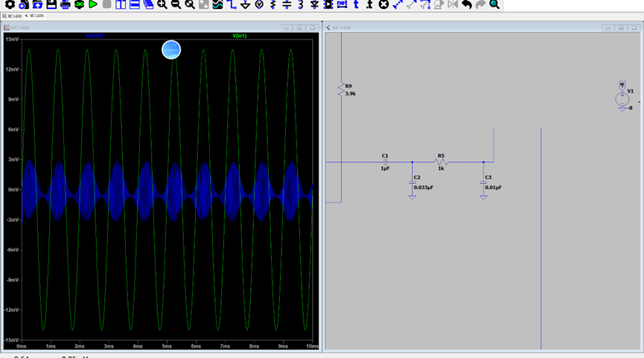Click the Rotate icon
This screenshot has height=358, width=644.
[x=439, y=4]
